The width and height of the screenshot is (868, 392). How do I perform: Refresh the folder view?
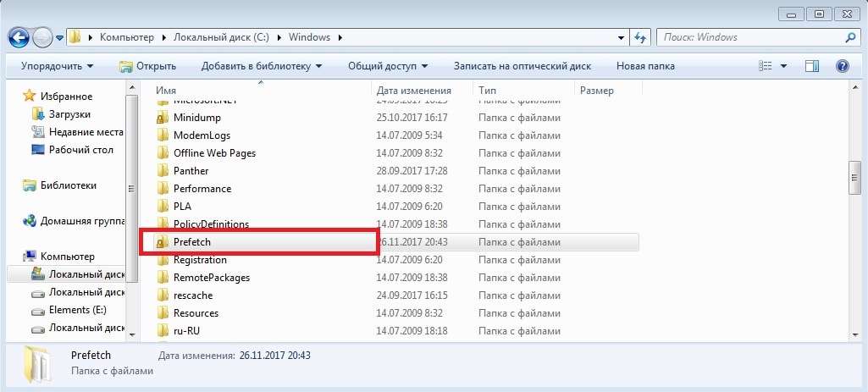tap(640, 37)
